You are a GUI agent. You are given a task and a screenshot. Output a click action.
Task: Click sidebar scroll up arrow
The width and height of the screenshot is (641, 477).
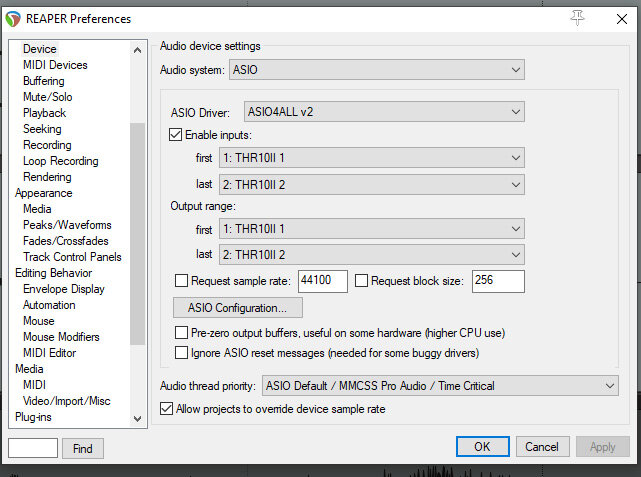click(x=137, y=50)
